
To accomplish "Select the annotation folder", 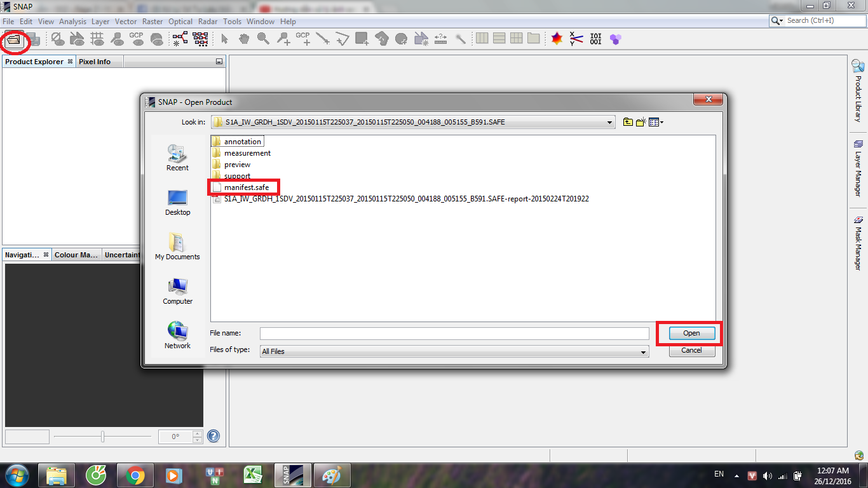I will pos(237,142).
